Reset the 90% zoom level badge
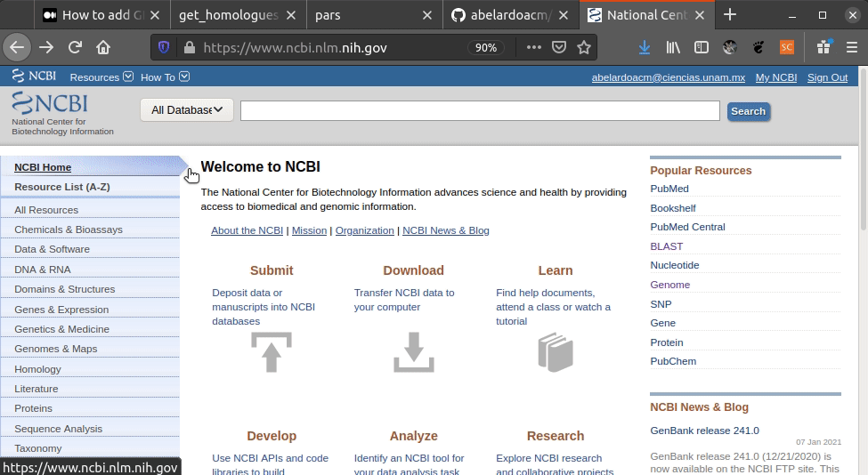Screen dimensions: 868x475 click(486, 47)
